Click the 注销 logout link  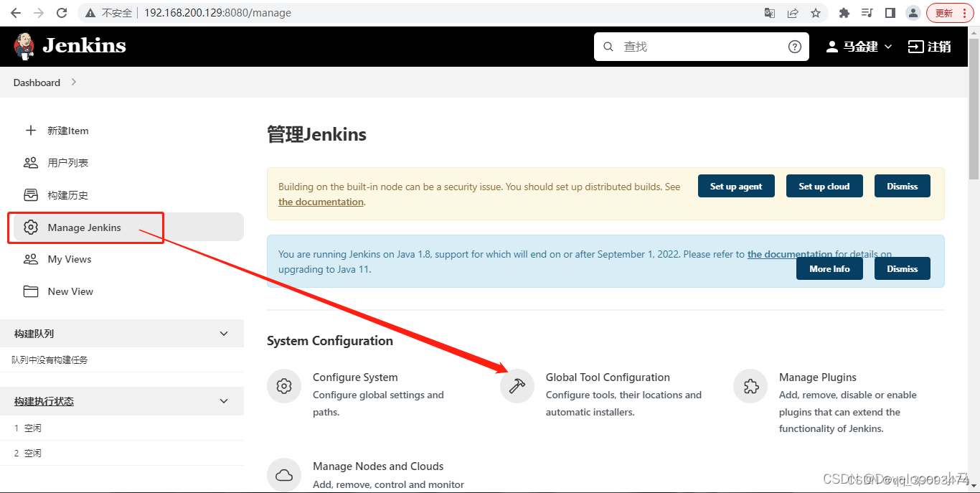930,47
